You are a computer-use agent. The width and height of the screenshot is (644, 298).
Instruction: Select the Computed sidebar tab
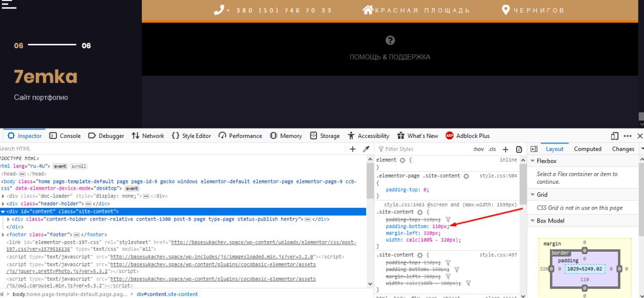click(588, 149)
